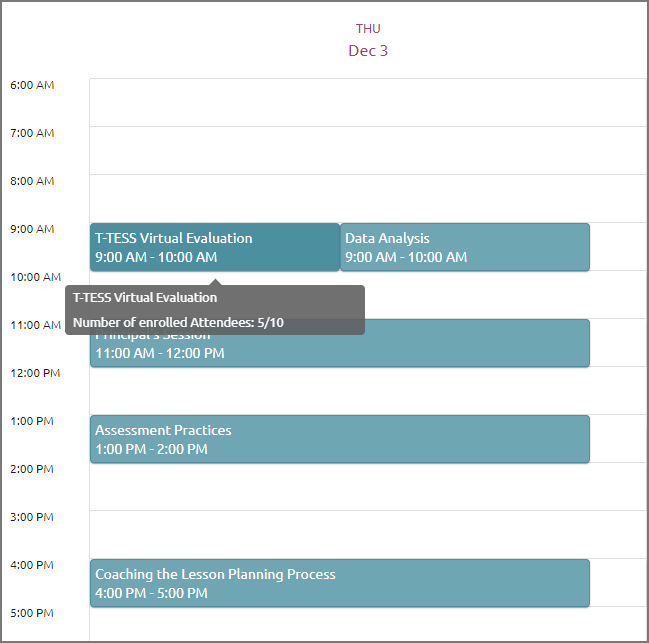This screenshot has height=643, width=649.
Task: Click the tooltip title T-TESS Virtual Evaluation
Action: click(145, 297)
